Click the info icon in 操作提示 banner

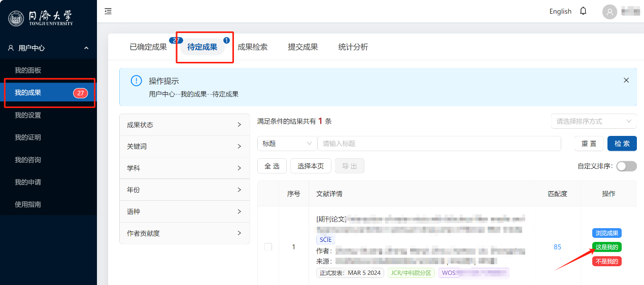tap(136, 81)
